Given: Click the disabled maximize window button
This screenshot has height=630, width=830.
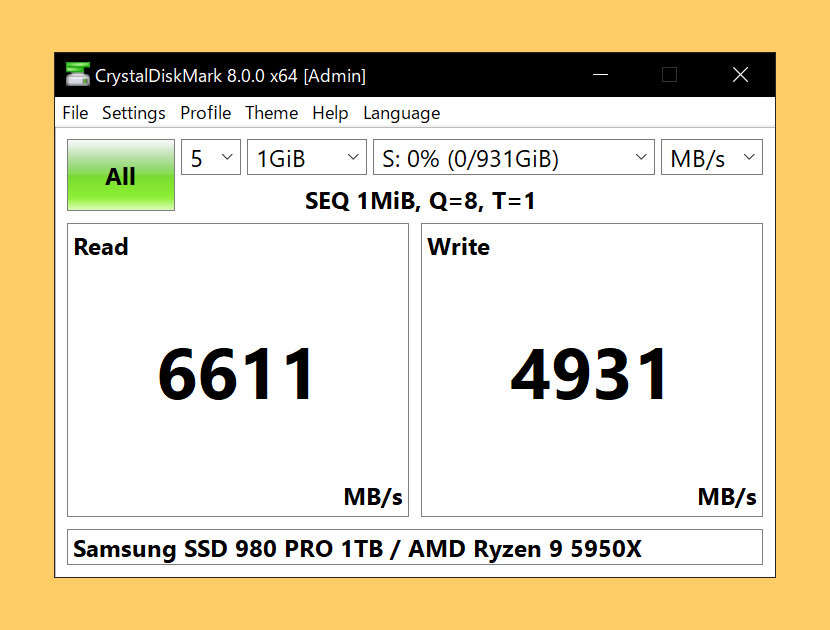Looking at the screenshot, I should [x=670, y=75].
